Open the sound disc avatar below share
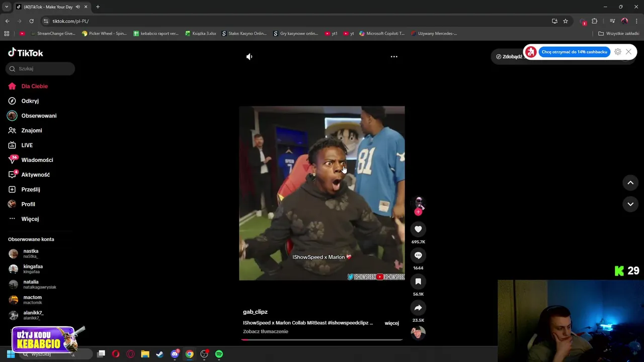The image size is (644, 362). 418,333
